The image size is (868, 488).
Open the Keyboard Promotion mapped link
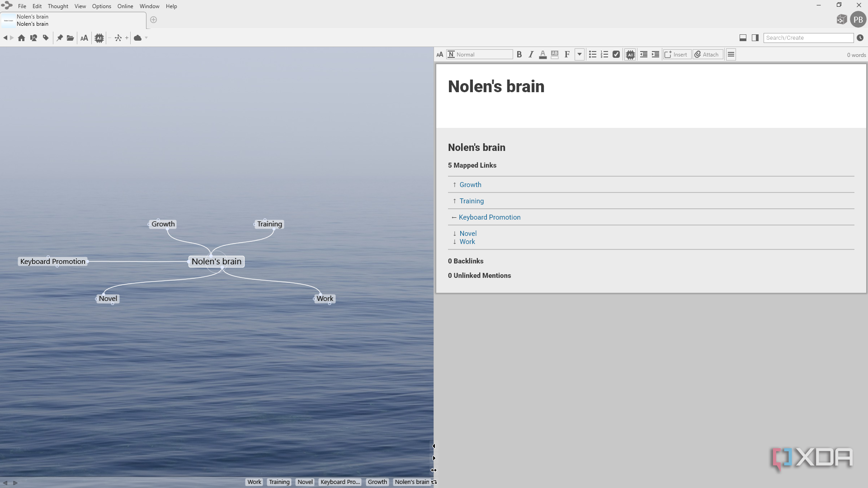tap(490, 217)
